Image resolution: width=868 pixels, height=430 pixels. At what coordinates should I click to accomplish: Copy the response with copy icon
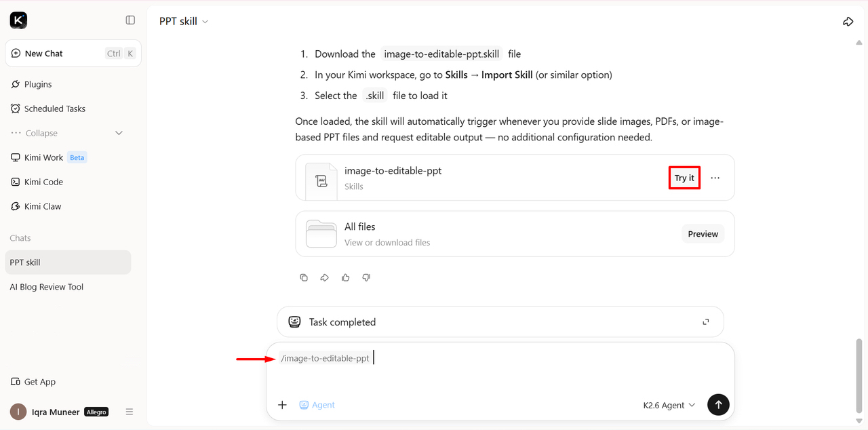pos(304,277)
